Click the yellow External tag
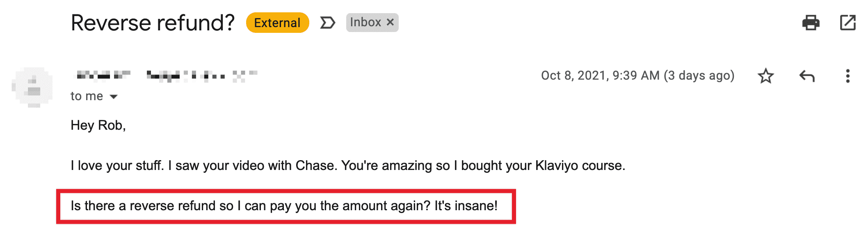The image size is (868, 225). 277,23
